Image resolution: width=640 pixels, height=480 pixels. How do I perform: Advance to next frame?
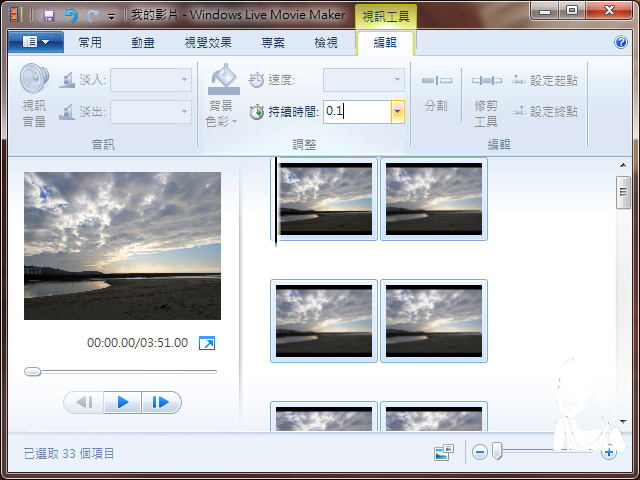161,402
